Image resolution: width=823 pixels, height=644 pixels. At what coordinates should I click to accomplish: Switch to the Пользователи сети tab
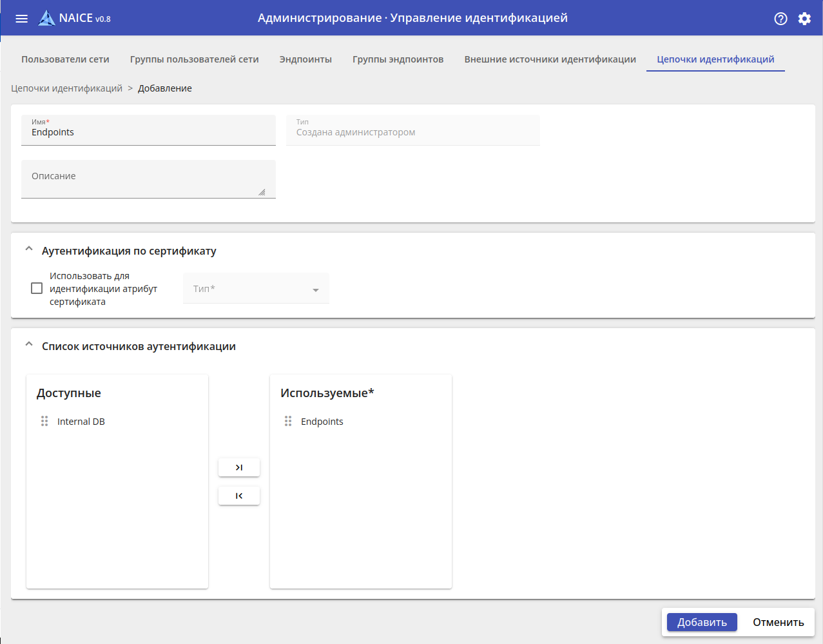click(65, 59)
